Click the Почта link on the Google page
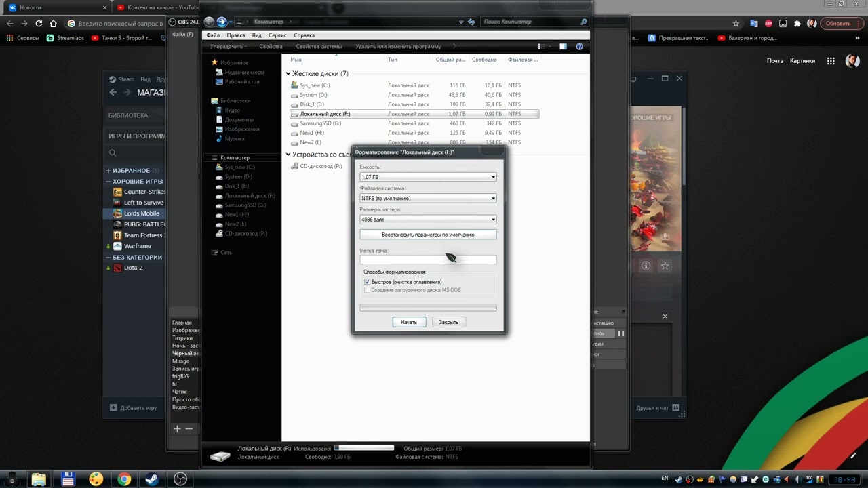The width and height of the screenshot is (868, 488). 775,61
